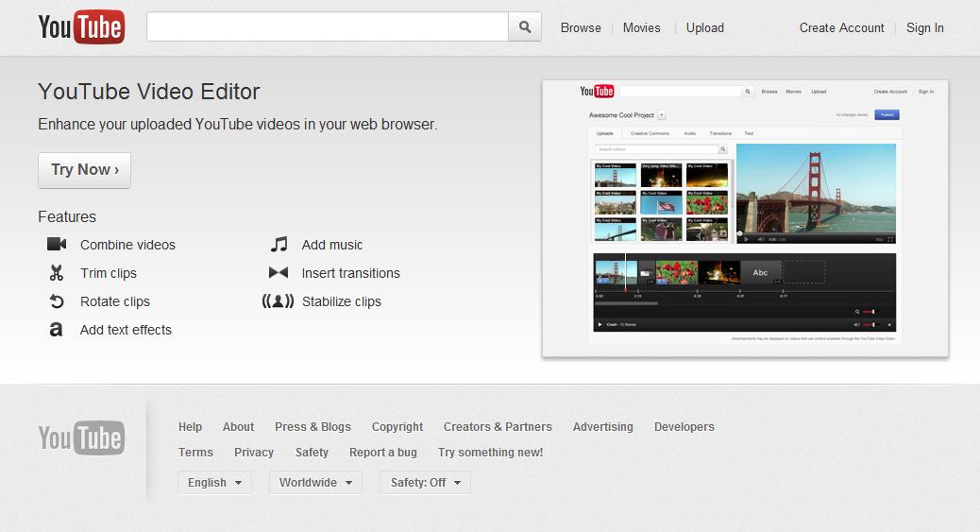Click the gray YouTube logo in footer
Viewport: 980px width, 532px height.
click(x=81, y=438)
